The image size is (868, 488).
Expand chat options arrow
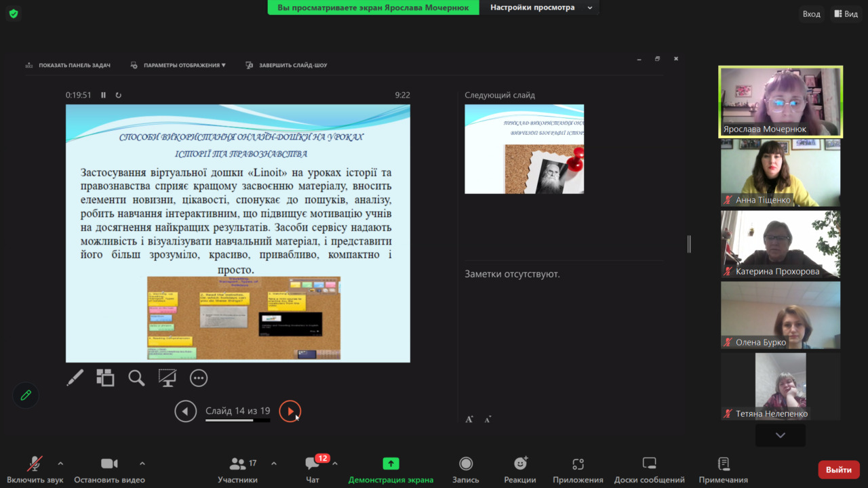coord(335,464)
